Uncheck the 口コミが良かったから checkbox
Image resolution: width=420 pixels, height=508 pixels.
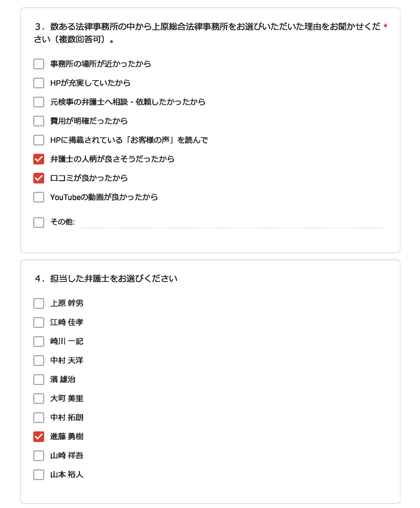[x=39, y=178]
